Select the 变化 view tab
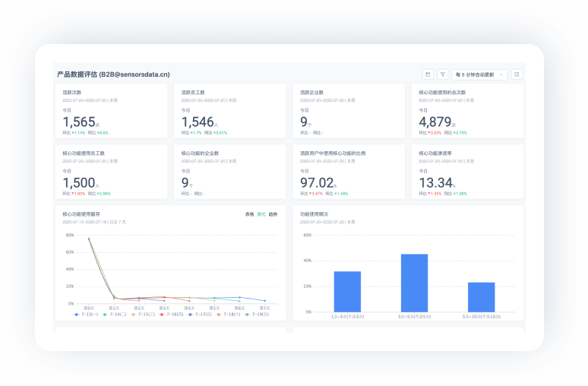This screenshot has height=386, width=588. [261, 214]
